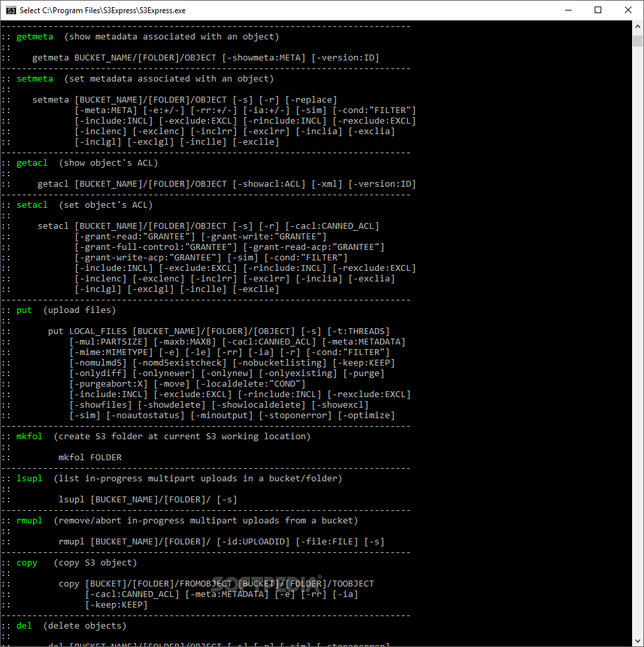This screenshot has width=644, height=647.
Task: Click '[-nomd5existcheck]' option
Action: click(180, 363)
